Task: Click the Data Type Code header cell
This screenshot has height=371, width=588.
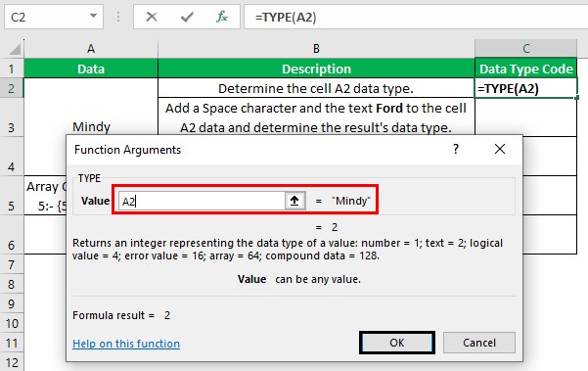Action: point(525,69)
